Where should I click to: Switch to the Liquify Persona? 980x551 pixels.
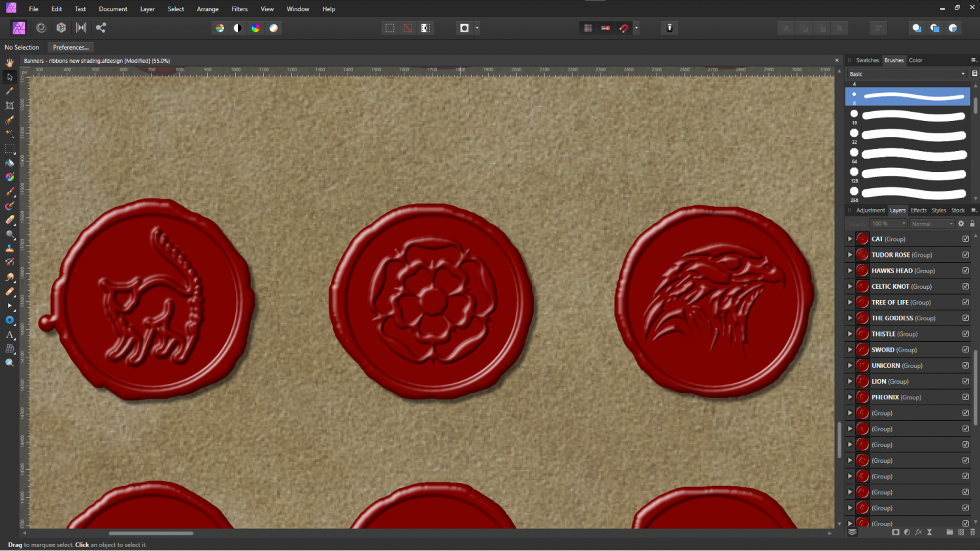tap(41, 27)
